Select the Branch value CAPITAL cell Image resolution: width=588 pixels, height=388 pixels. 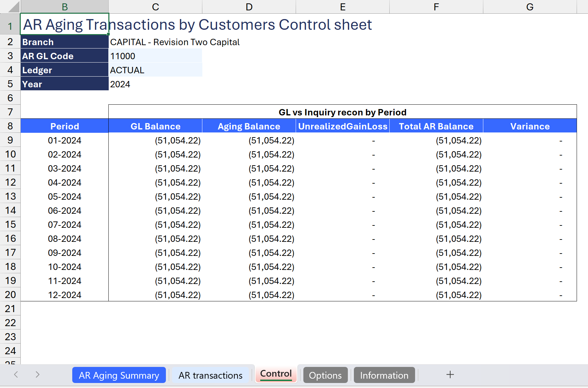[155, 42]
